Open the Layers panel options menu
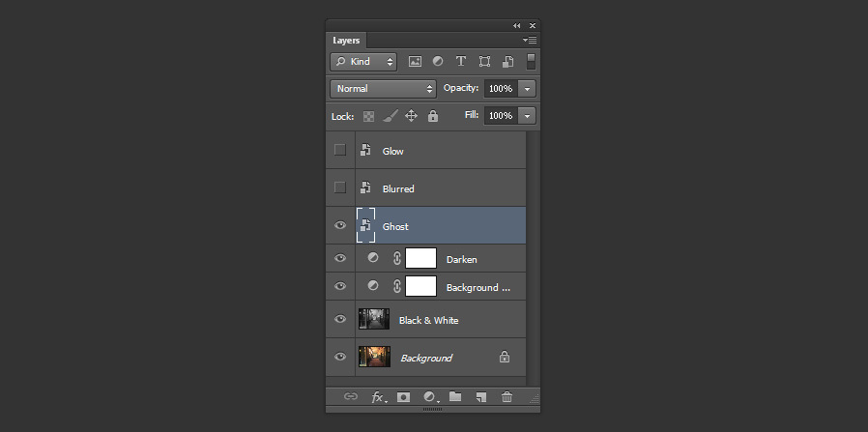This screenshot has height=432, width=868. point(530,40)
